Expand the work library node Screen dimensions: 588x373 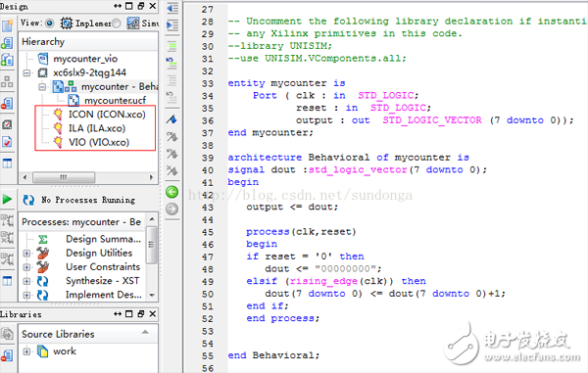point(26,351)
